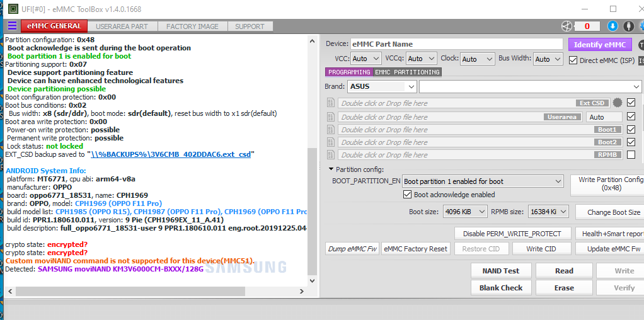Viewport: 644px width, 320px height.
Task: Collapse the Partition config section
Action: (331, 169)
